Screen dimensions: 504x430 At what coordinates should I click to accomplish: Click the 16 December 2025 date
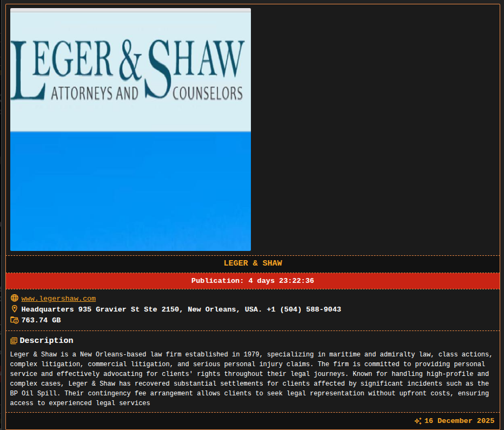pos(459,421)
